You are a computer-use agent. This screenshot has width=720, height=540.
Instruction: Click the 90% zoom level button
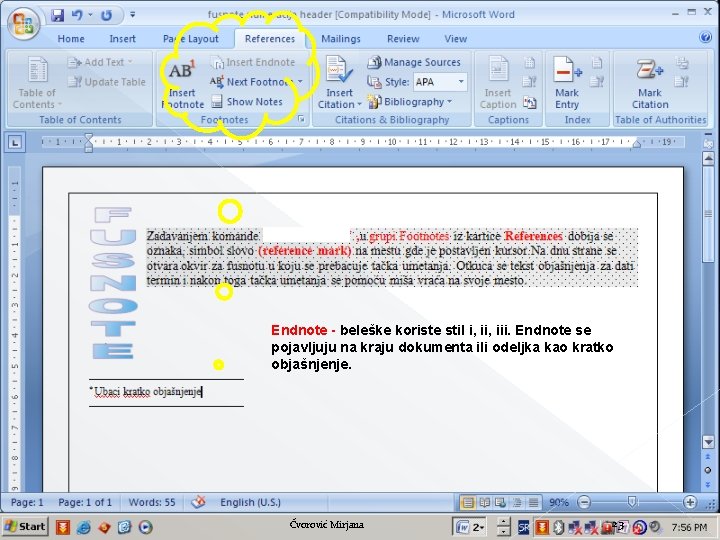click(559, 502)
